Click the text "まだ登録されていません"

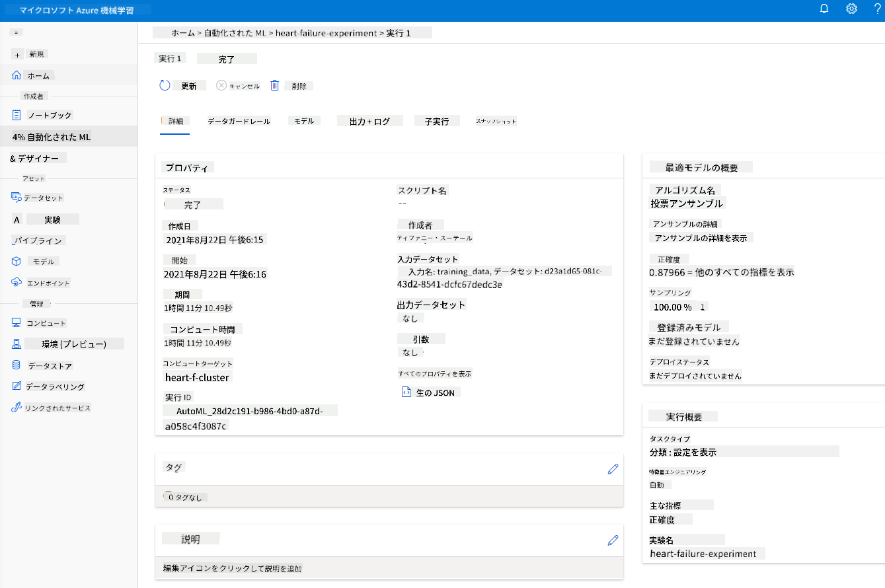[694, 342]
